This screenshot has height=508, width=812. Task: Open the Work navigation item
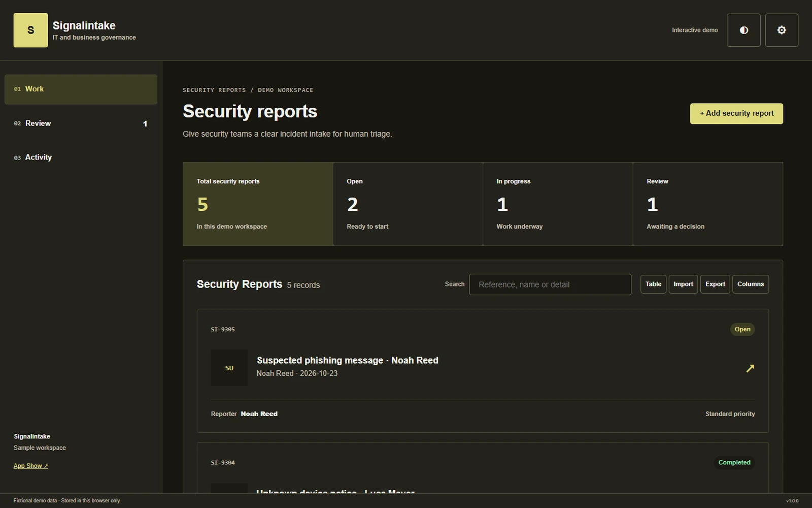[x=81, y=89]
